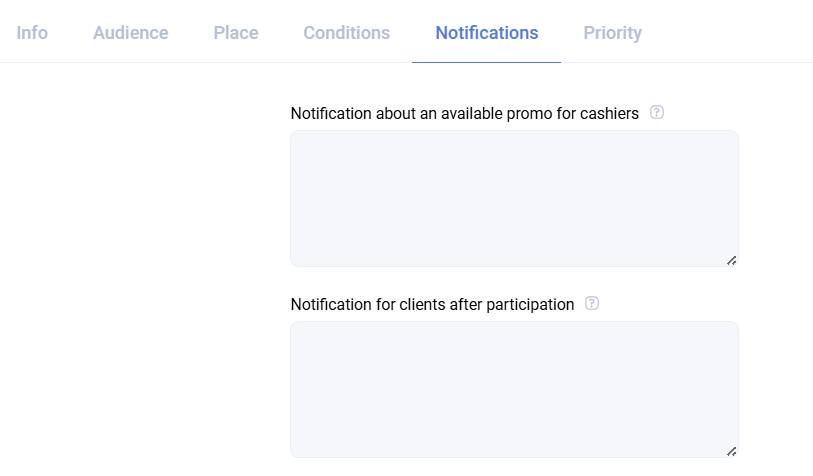Open the Priority tab
813x476 pixels.
[613, 33]
